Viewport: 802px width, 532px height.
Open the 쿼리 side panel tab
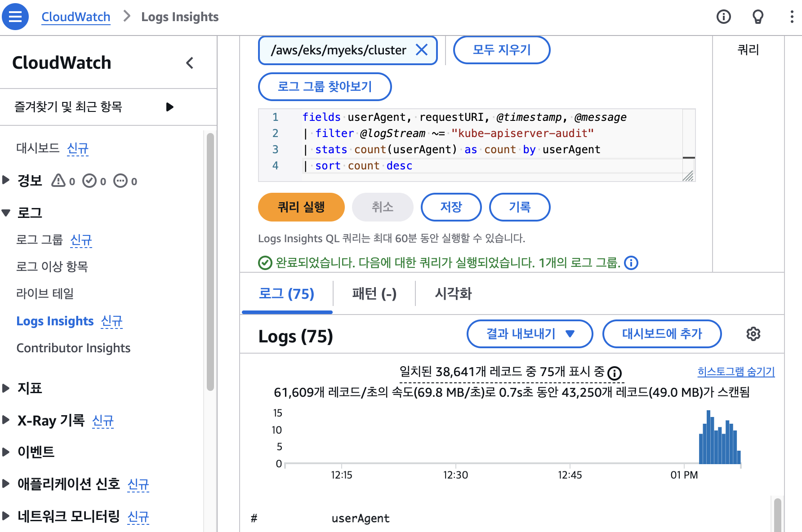748,49
